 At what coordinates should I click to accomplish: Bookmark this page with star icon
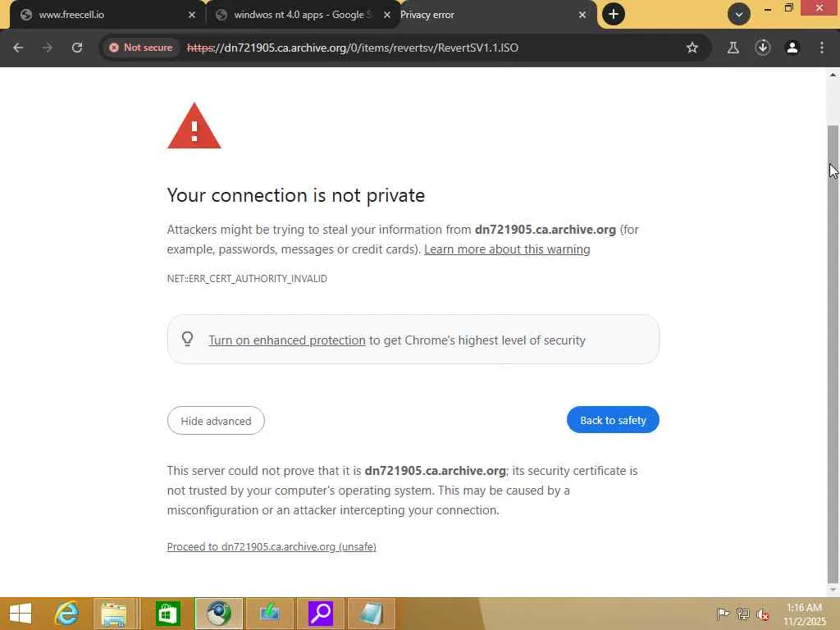click(692, 48)
